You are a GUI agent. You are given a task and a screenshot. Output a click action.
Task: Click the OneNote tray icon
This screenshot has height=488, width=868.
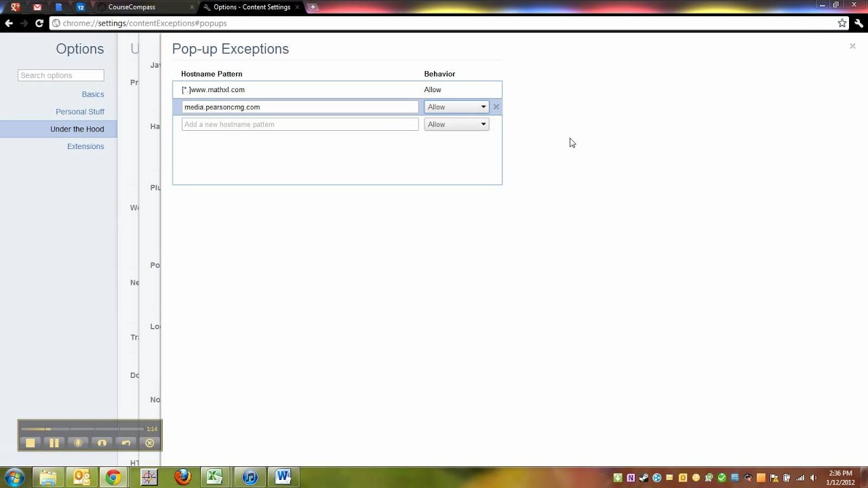(631, 478)
